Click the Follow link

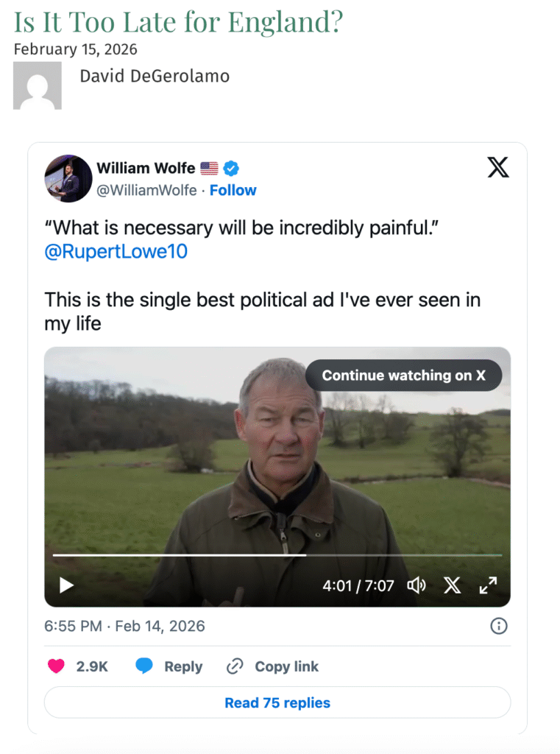[x=233, y=190]
